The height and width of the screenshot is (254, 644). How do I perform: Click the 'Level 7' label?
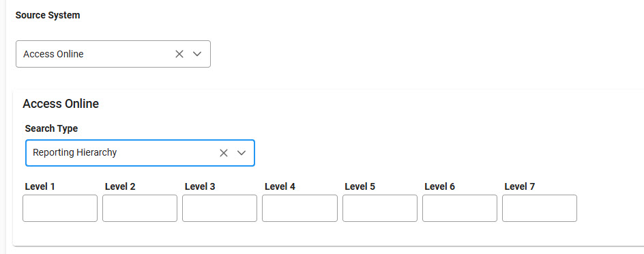(520, 186)
